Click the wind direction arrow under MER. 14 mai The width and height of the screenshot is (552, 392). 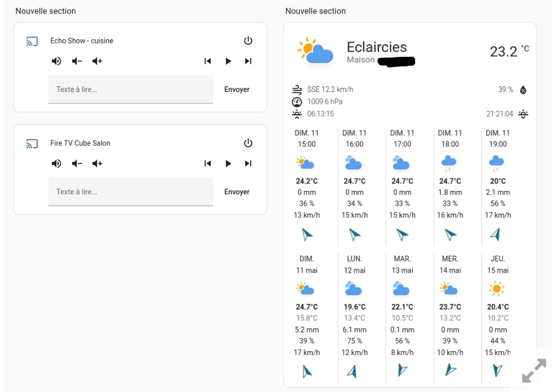pyautogui.click(x=450, y=369)
